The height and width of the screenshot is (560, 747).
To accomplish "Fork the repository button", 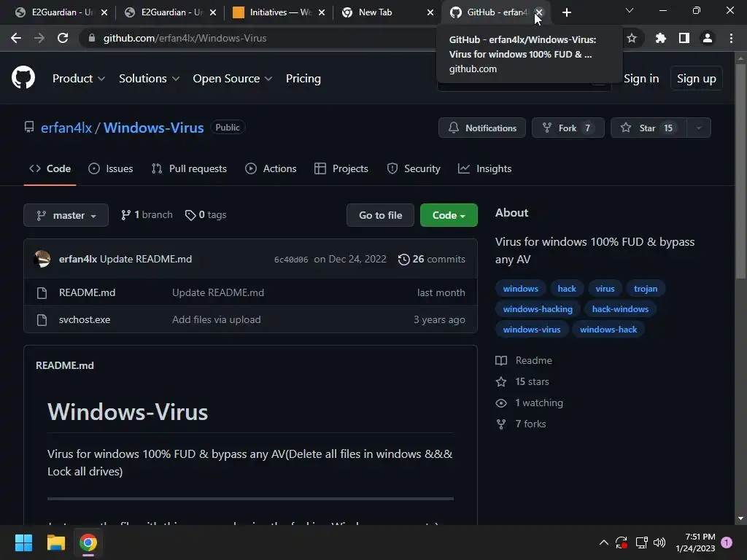I will pyautogui.click(x=568, y=128).
